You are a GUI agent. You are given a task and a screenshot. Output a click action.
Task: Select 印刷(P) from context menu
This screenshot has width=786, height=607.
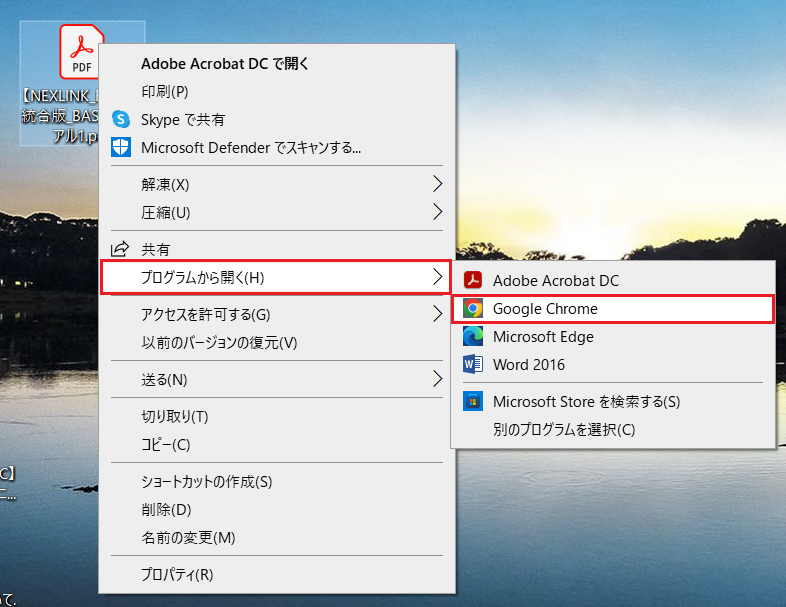tap(277, 92)
